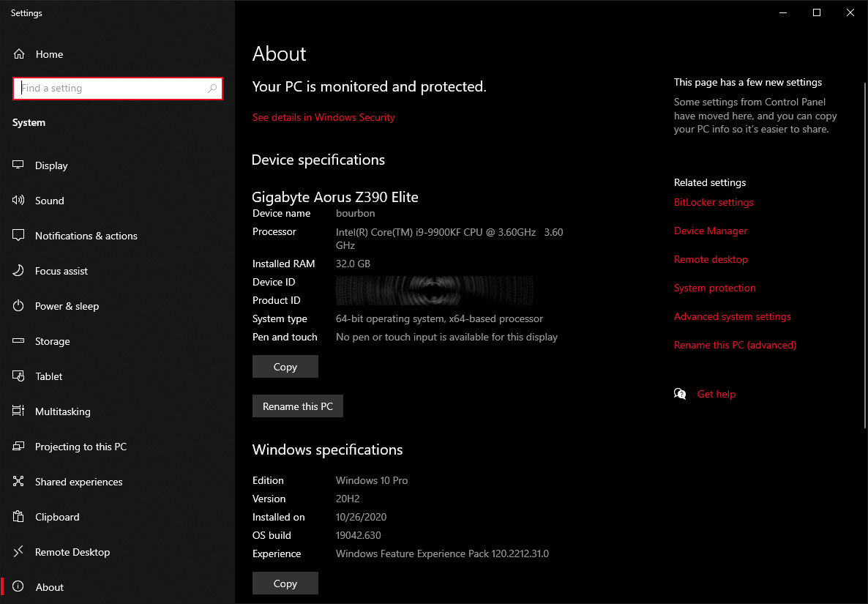Click the About info icon
Image resolution: width=868 pixels, height=604 pixels.
coord(18,587)
